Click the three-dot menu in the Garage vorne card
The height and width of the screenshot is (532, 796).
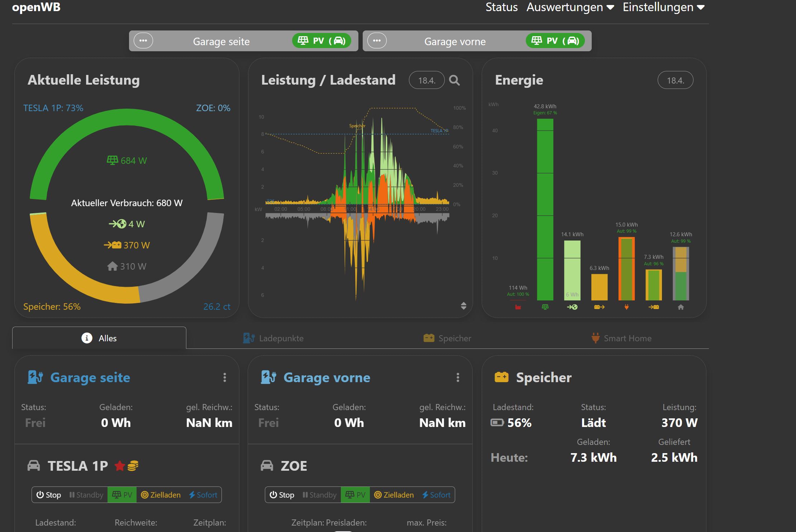point(458,377)
